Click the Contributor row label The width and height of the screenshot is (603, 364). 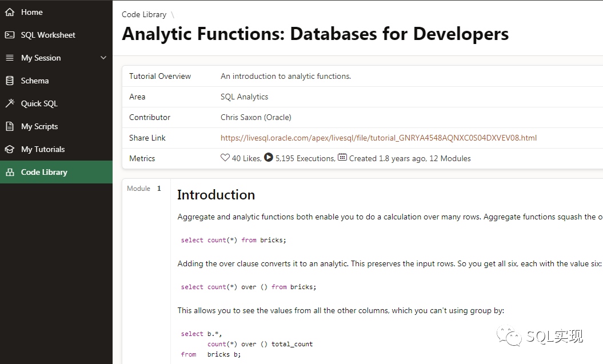[150, 117]
